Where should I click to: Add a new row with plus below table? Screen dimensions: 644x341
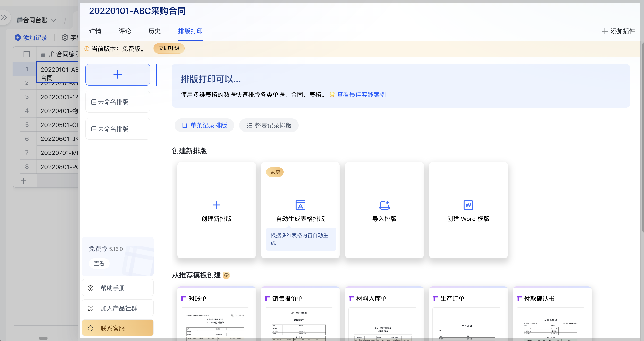point(24,181)
